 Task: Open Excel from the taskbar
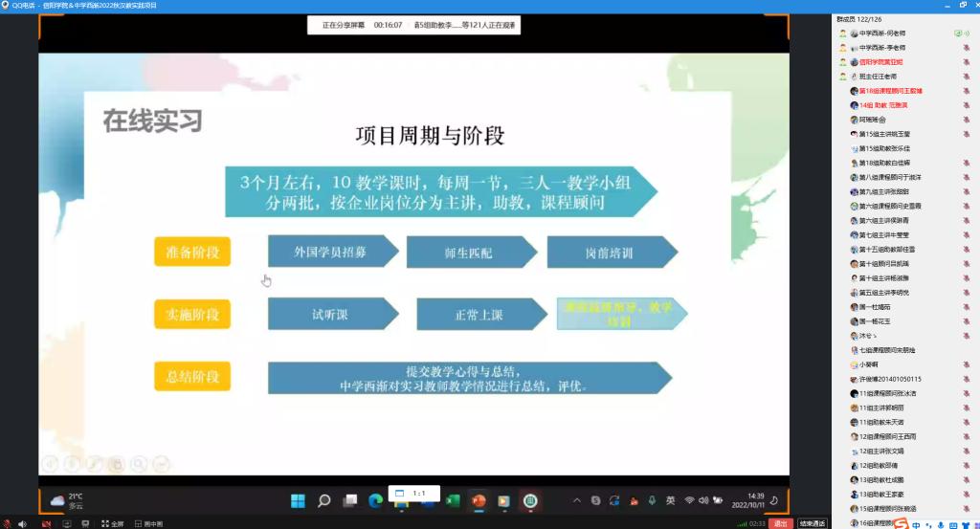tap(453, 501)
